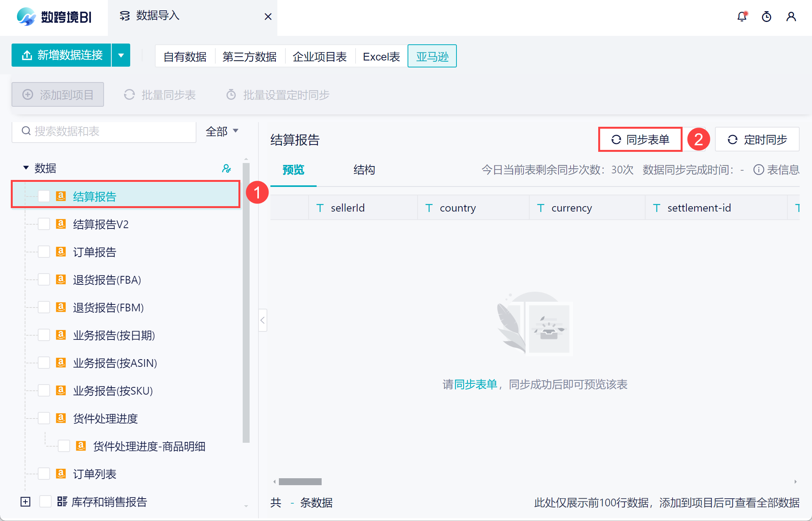
Task: Click the 同步表单 button
Action: tap(640, 139)
